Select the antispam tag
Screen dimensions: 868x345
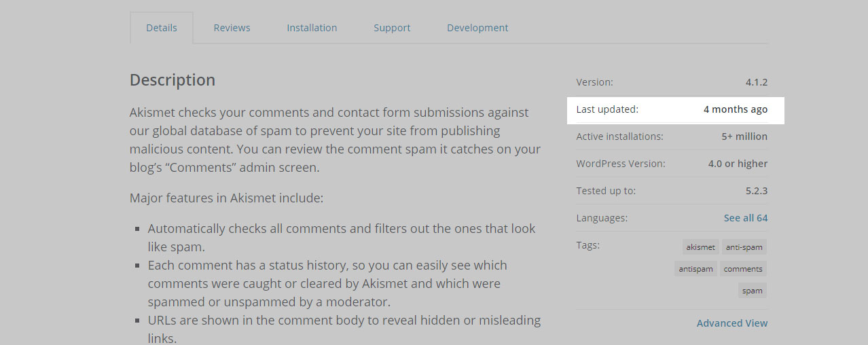(x=696, y=269)
